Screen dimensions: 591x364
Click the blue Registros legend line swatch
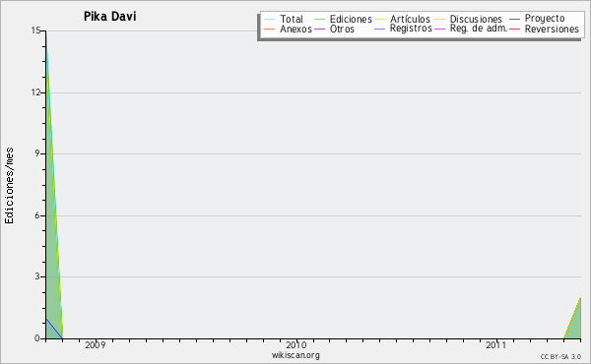[x=380, y=29]
